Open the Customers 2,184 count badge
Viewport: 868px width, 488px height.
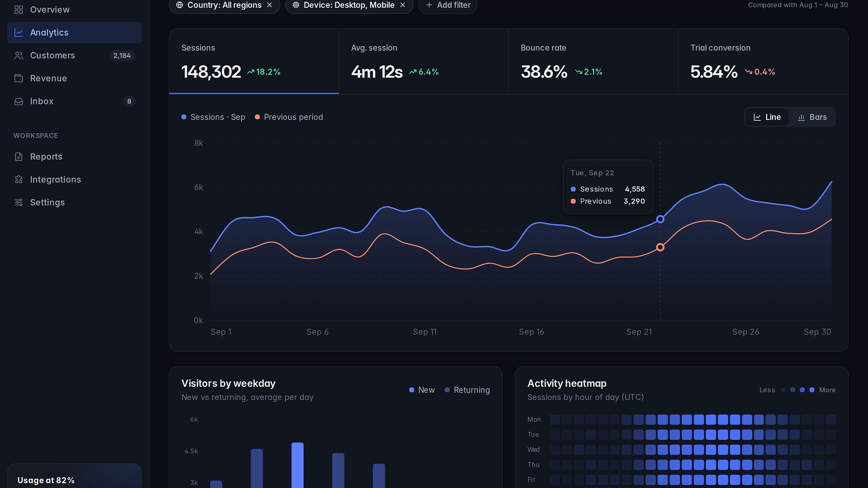pyautogui.click(x=122, y=56)
